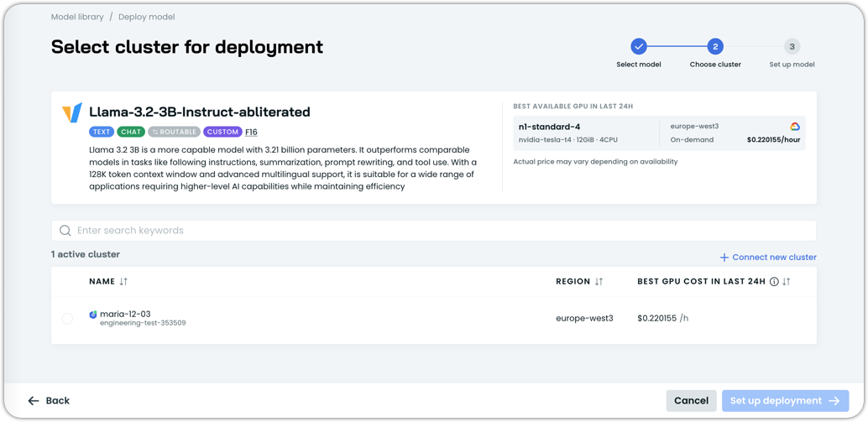
Task: Click the engineering-test-353509 project text
Action: (x=143, y=323)
